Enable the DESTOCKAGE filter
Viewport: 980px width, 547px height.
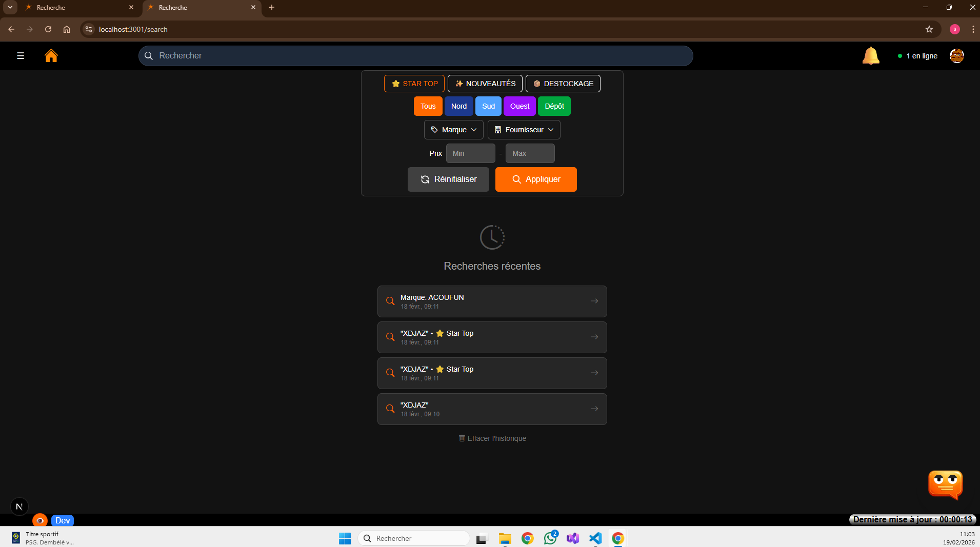pyautogui.click(x=563, y=83)
